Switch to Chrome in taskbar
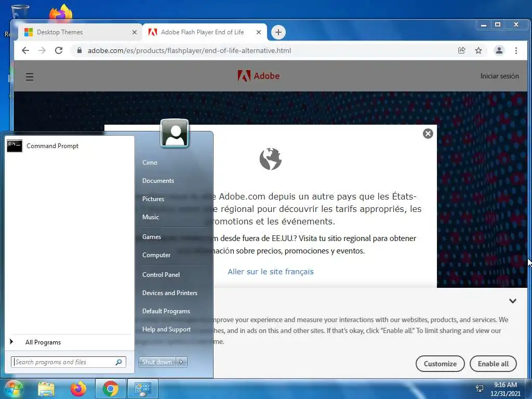Screen dimensions: 532x399 [110, 389]
